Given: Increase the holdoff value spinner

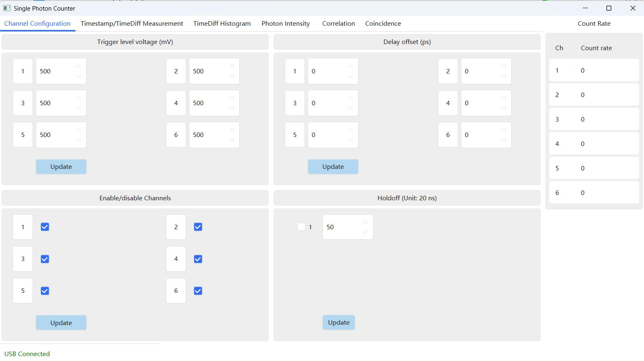Looking at the screenshot, I should (x=365, y=222).
